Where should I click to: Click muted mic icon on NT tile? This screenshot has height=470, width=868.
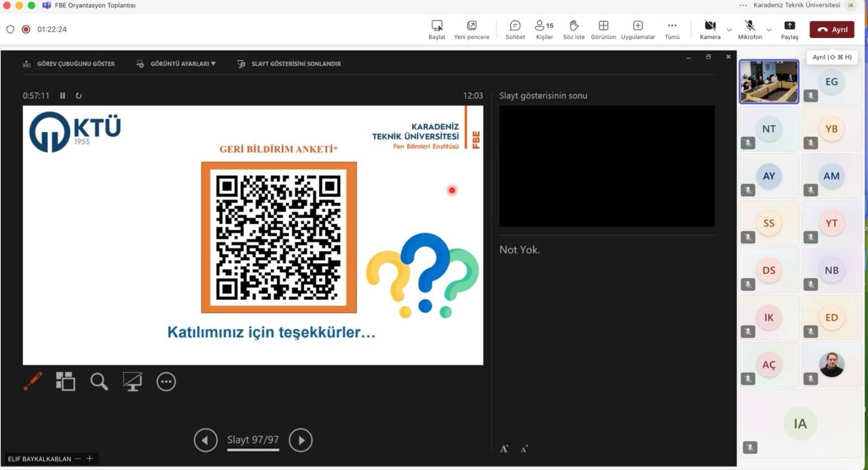(x=748, y=143)
